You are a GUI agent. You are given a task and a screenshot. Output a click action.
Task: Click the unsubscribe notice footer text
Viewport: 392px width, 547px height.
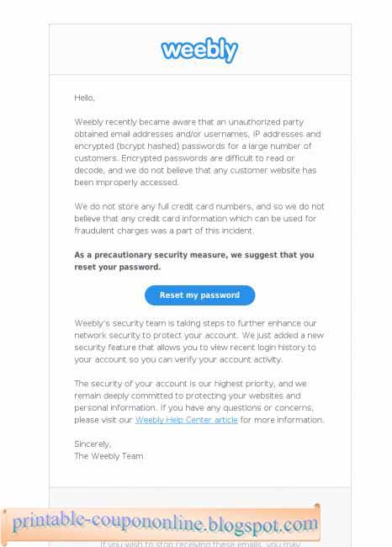[x=200, y=544]
